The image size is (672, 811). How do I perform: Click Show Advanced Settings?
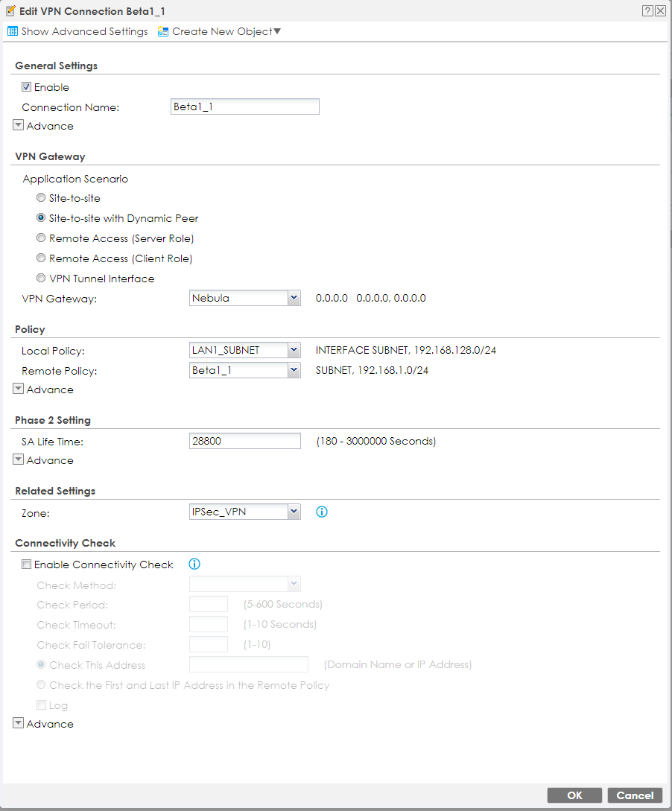[x=84, y=31]
